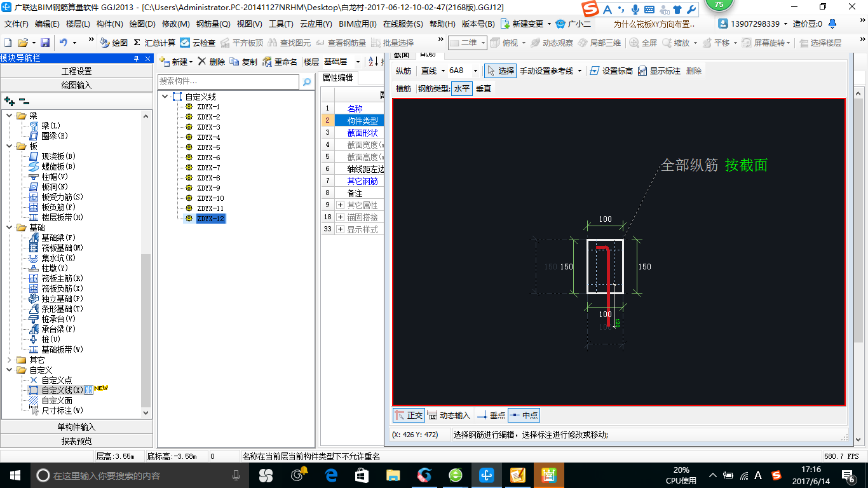Click the collapse-all minus icon in navigator
The height and width of the screenshot is (488, 868).
(x=24, y=101)
